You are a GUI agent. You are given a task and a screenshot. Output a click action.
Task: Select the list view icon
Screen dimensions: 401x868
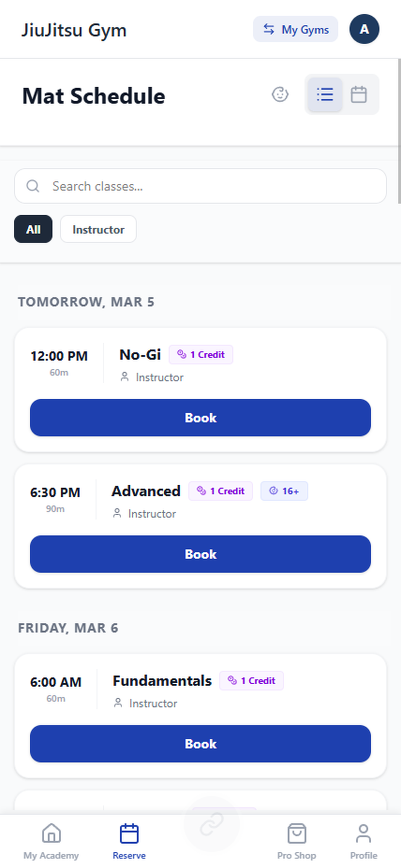(x=325, y=95)
